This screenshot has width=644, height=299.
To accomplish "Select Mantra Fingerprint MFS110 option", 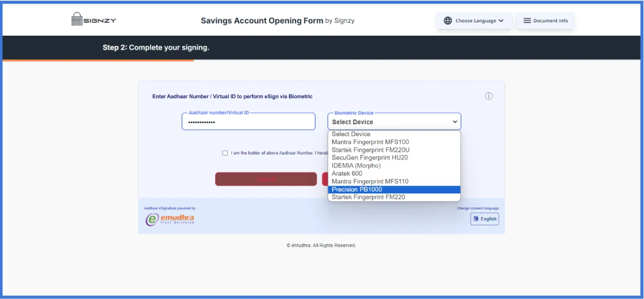I will pyautogui.click(x=394, y=181).
